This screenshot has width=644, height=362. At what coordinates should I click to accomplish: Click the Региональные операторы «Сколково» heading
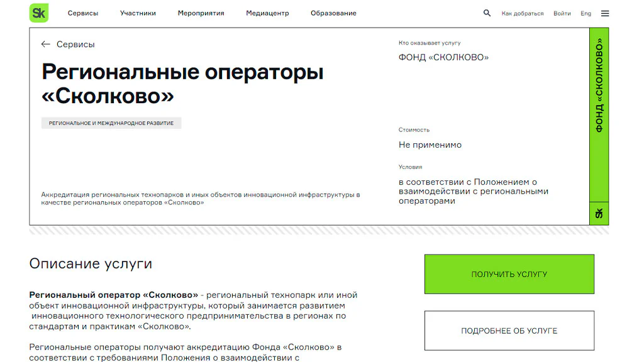pyautogui.click(x=183, y=84)
